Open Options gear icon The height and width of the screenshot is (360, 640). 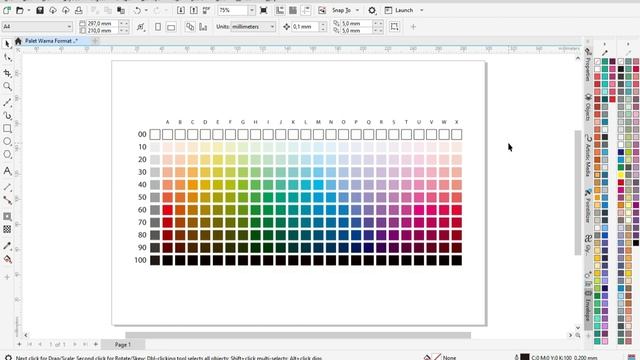pos(372,10)
